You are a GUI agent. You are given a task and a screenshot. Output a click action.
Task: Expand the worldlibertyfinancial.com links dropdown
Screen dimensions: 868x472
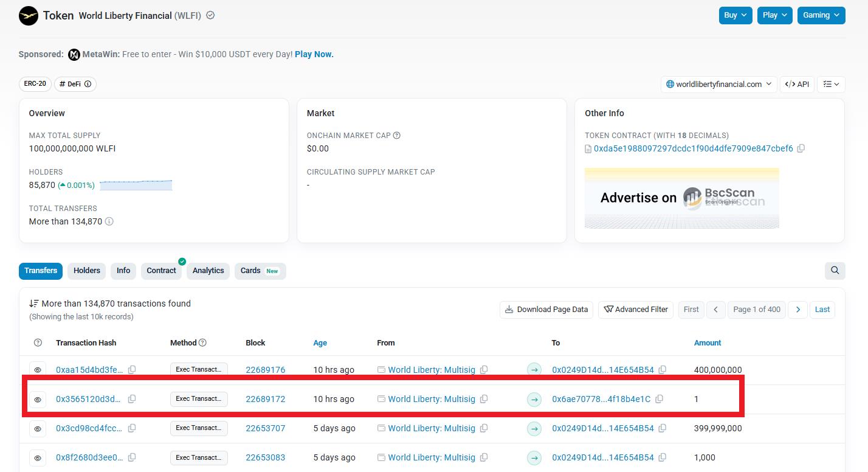[718, 84]
